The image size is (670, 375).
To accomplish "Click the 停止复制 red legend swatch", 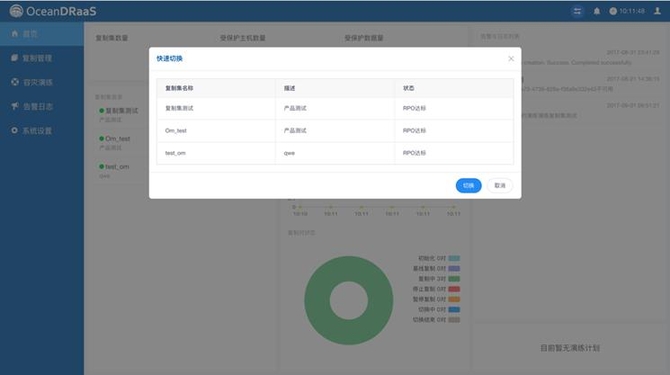I will pos(454,289).
